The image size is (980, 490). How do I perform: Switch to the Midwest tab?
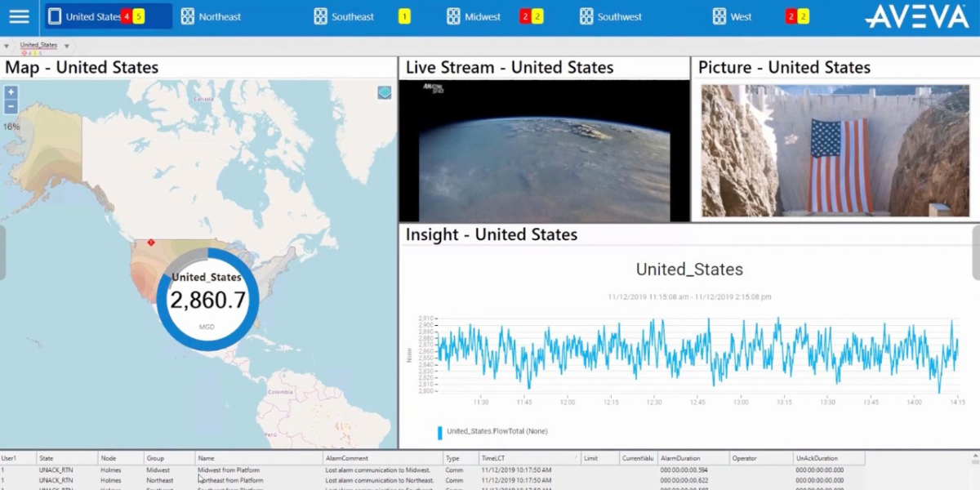click(x=482, y=16)
